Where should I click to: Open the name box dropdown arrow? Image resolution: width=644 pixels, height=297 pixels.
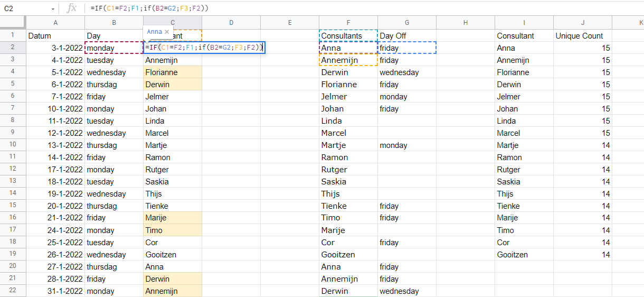pos(53,8)
